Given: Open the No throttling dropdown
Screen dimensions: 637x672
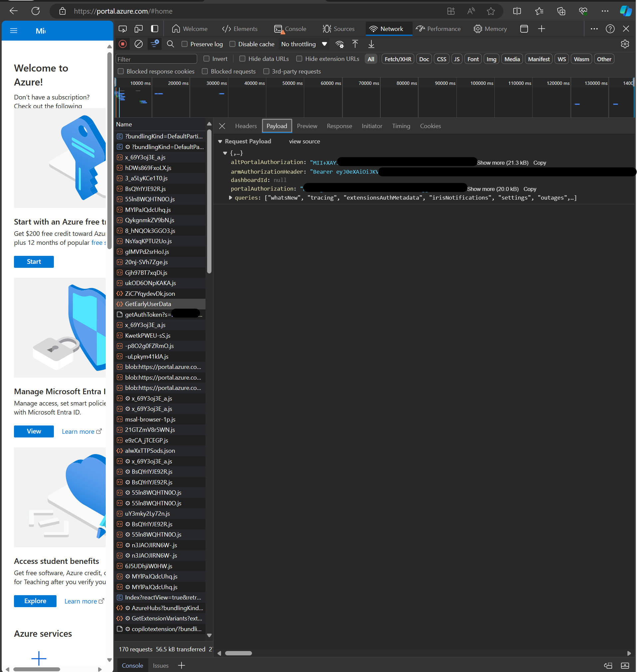Looking at the screenshot, I should [x=304, y=44].
